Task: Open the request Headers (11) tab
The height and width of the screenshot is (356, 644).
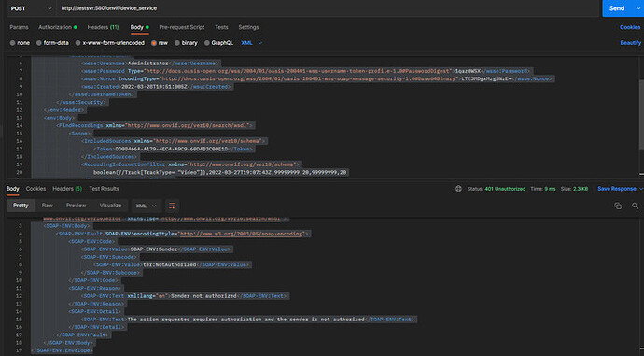Action: (x=103, y=27)
